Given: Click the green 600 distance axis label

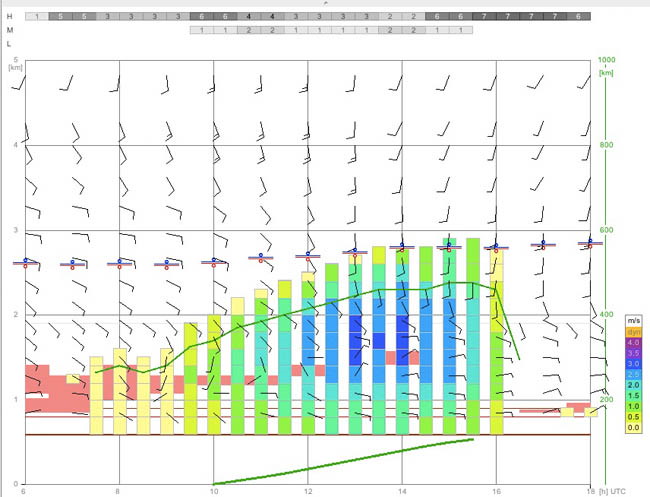Looking at the screenshot, I should click(606, 230).
